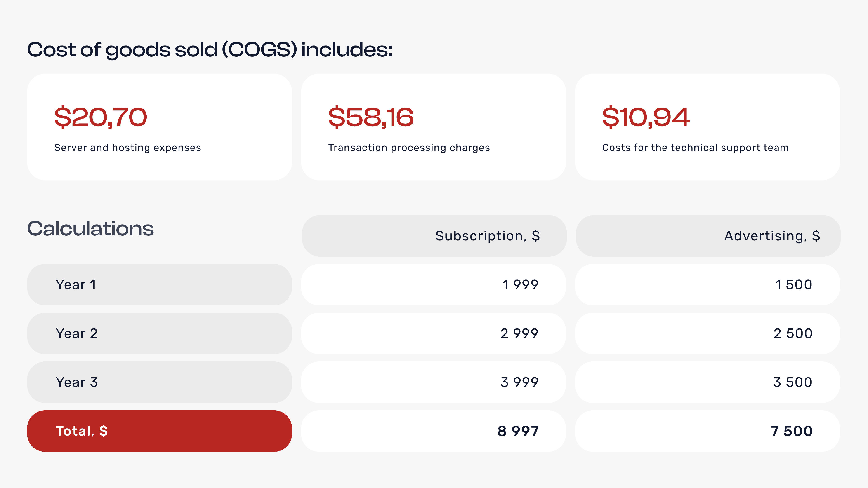The width and height of the screenshot is (868, 488).
Task: Select the $10,94 red amount
Action: tap(646, 117)
